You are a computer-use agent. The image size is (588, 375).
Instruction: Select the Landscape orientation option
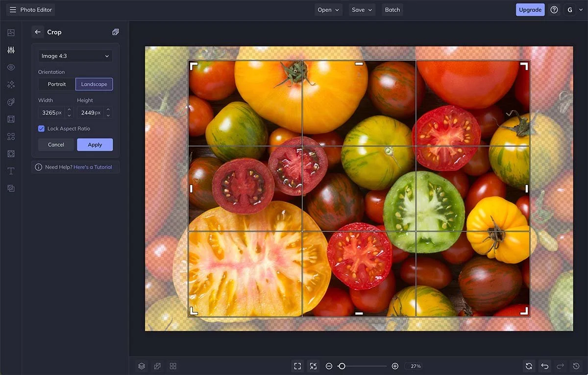click(x=94, y=84)
